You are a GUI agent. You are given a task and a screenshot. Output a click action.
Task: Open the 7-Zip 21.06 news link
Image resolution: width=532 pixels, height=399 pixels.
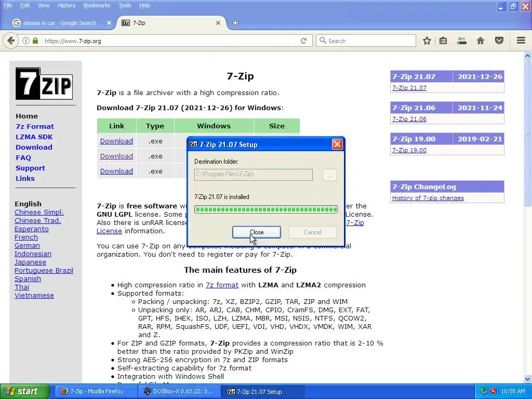[x=409, y=119]
